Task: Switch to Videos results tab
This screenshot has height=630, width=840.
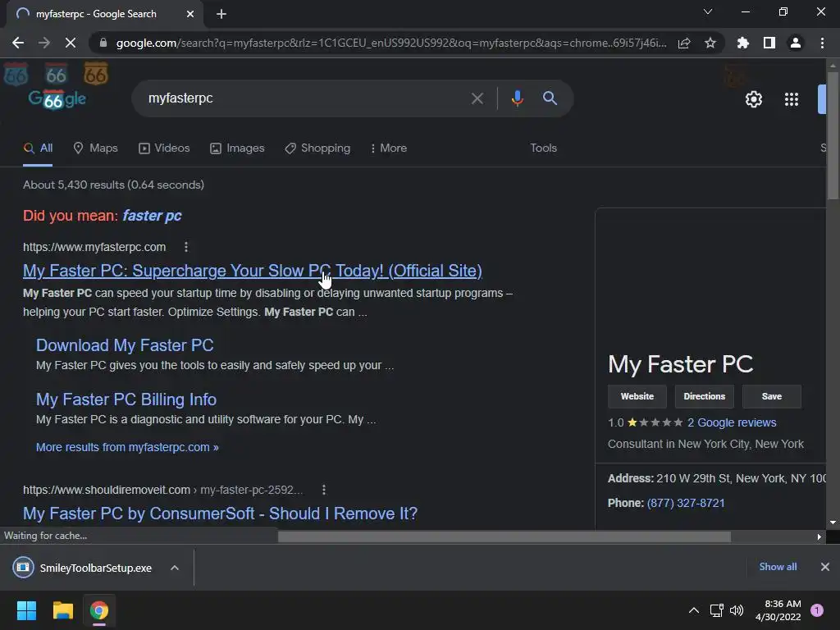Action: point(164,148)
